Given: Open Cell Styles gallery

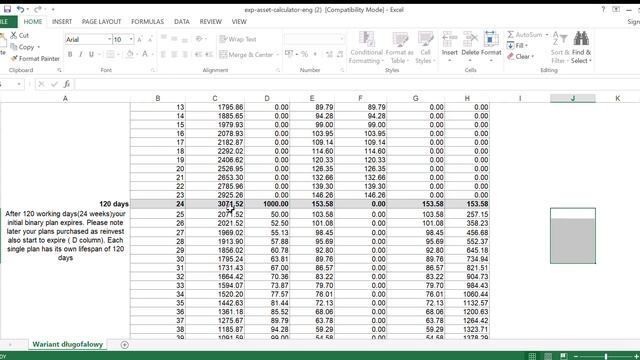Looking at the screenshot, I should 425,47.
